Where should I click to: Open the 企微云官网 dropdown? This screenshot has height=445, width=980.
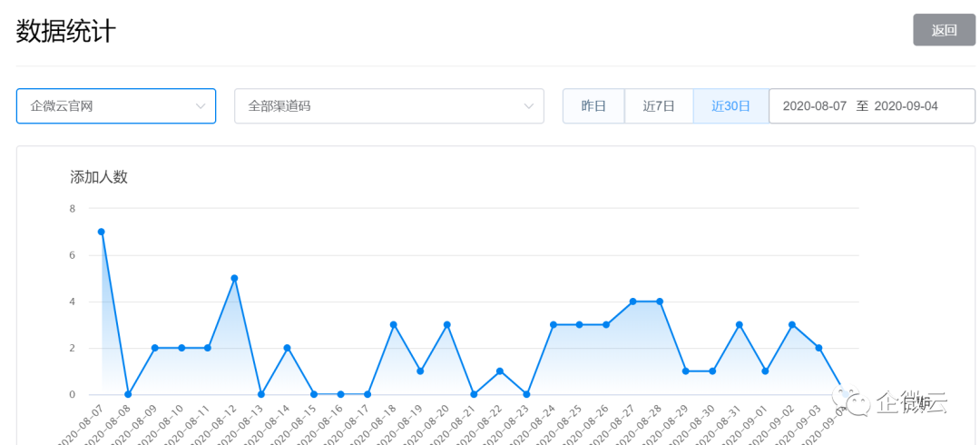pos(116,105)
